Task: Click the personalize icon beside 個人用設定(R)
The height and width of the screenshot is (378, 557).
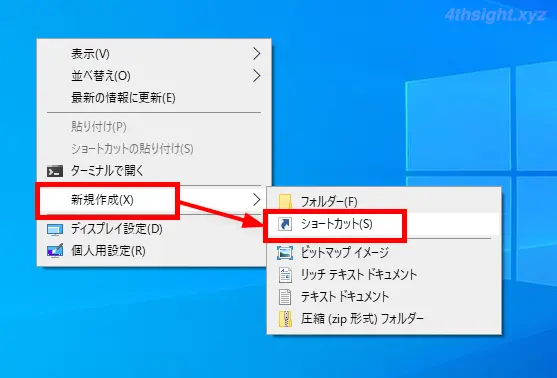Action: [x=55, y=251]
